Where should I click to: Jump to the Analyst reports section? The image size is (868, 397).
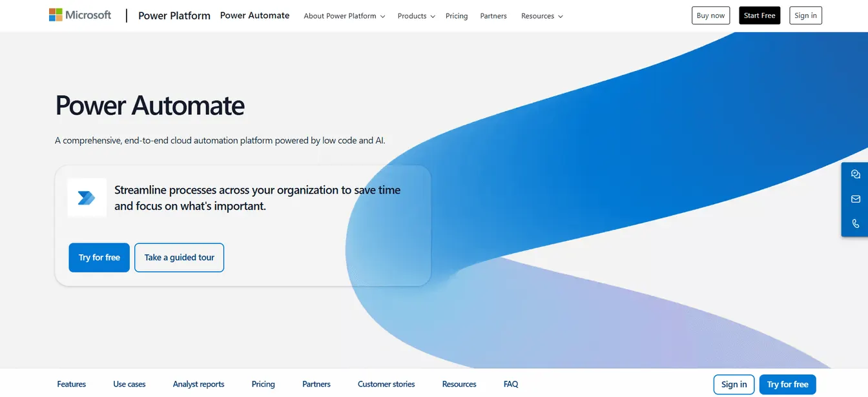click(199, 384)
